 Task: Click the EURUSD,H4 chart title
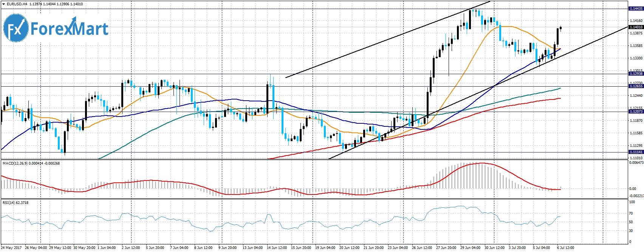[x=17, y=4]
